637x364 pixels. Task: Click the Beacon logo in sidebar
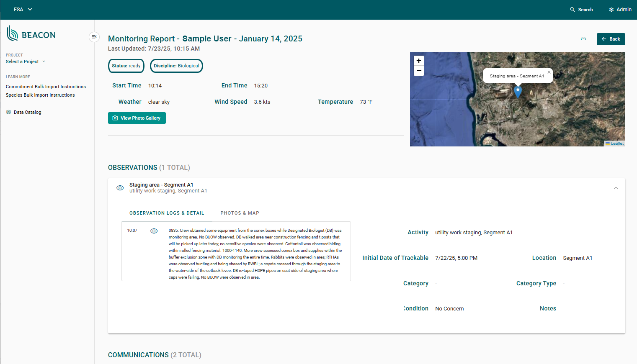tap(31, 34)
